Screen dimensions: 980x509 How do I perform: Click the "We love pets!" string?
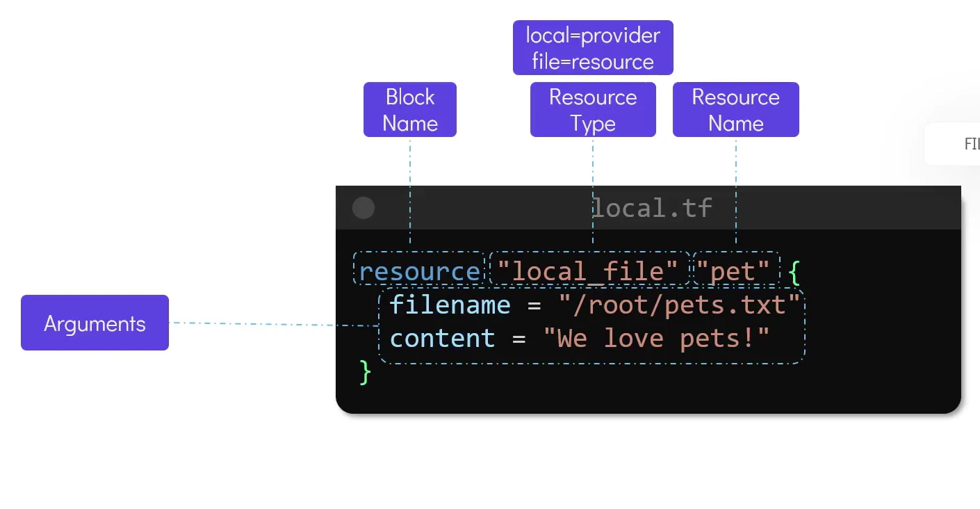(656, 339)
